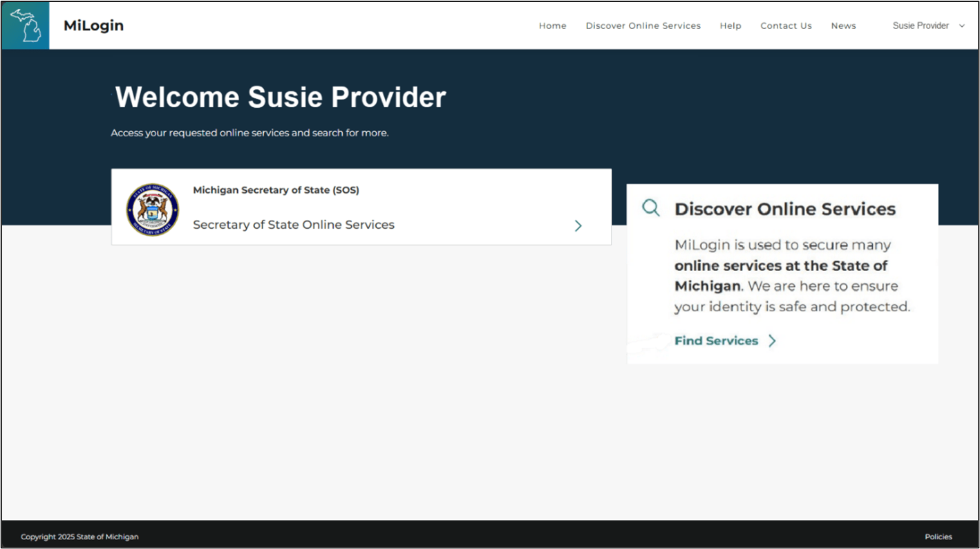Click the Discover Online Services card heading

784,209
